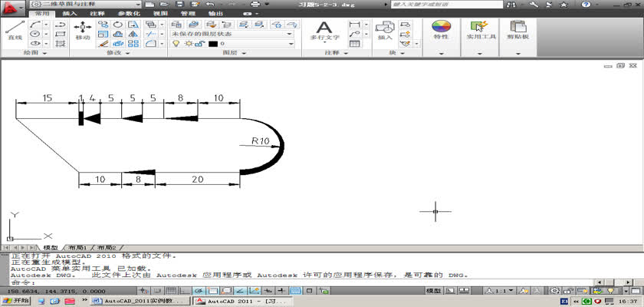Select the Arc draw tool
This screenshot has height=307, width=644.
coord(35,25)
